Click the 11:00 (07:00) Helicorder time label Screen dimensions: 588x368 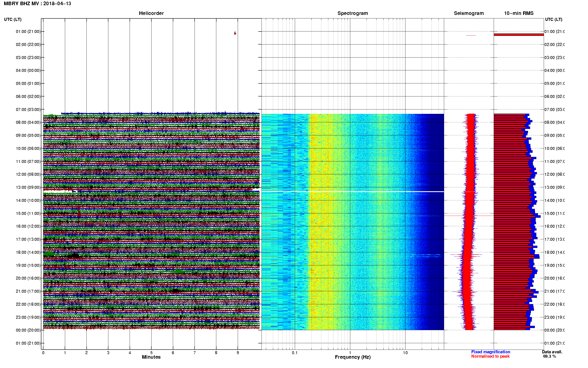coord(28,162)
